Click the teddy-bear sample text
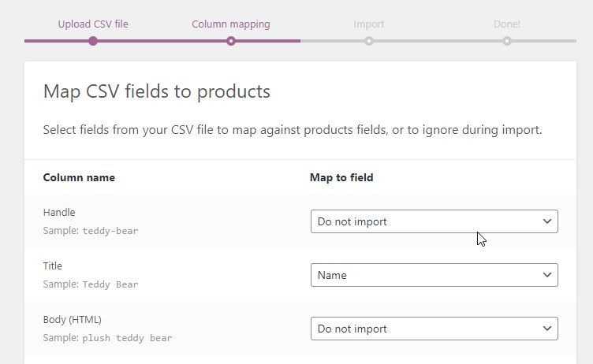Image resolution: width=593 pixels, height=364 pixels. coord(110,231)
